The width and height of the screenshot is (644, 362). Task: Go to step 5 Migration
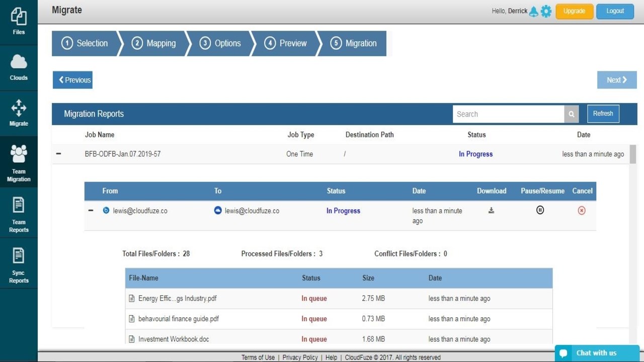tap(354, 43)
